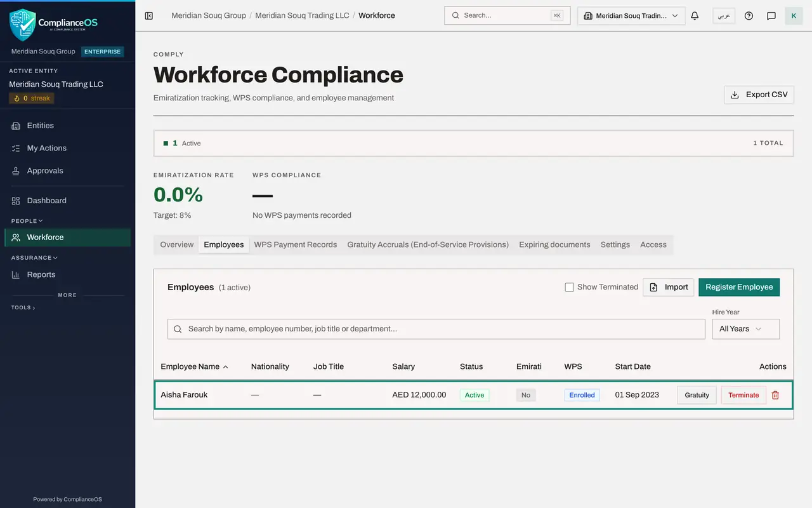
Task: Click the global Search box
Action: 507,16
